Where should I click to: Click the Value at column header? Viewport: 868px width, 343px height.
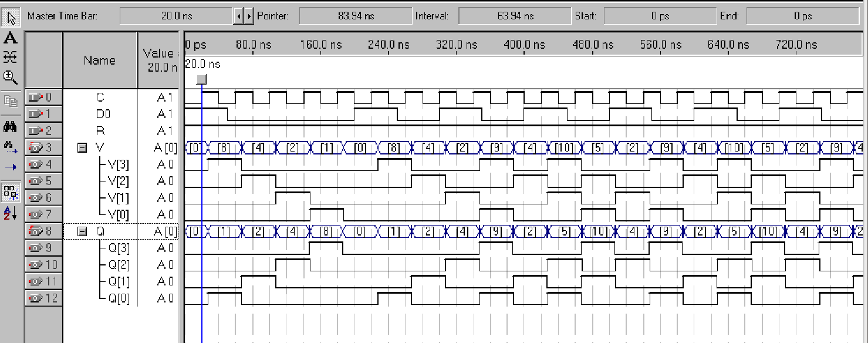point(159,60)
